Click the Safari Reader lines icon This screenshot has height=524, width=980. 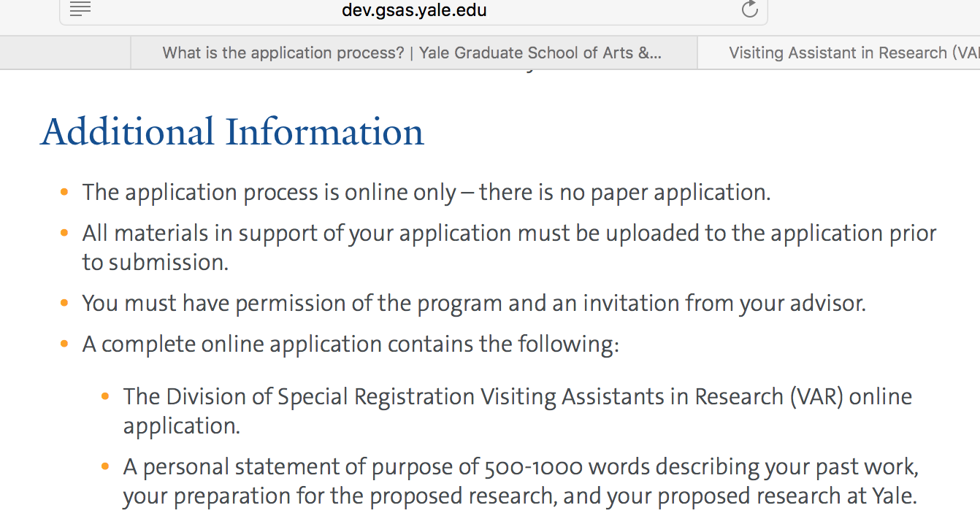(x=80, y=9)
